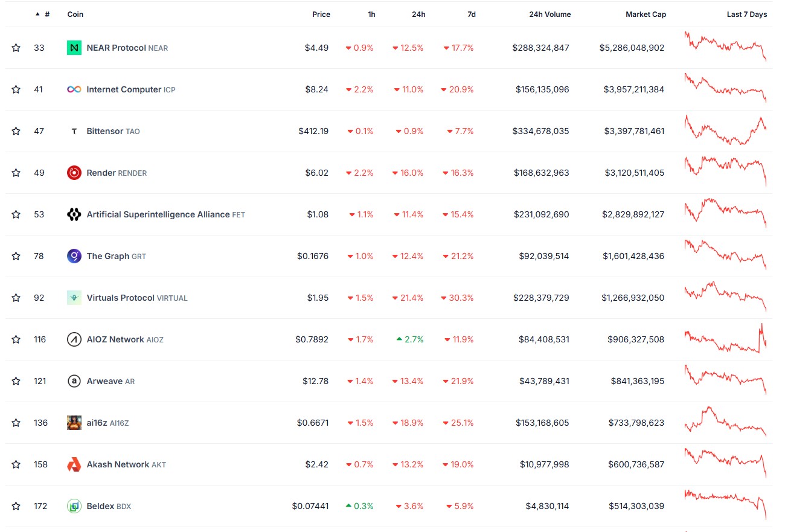Click The Graph market cap $1,601,428,436
The height and width of the screenshot is (532, 788).
[633, 256]
